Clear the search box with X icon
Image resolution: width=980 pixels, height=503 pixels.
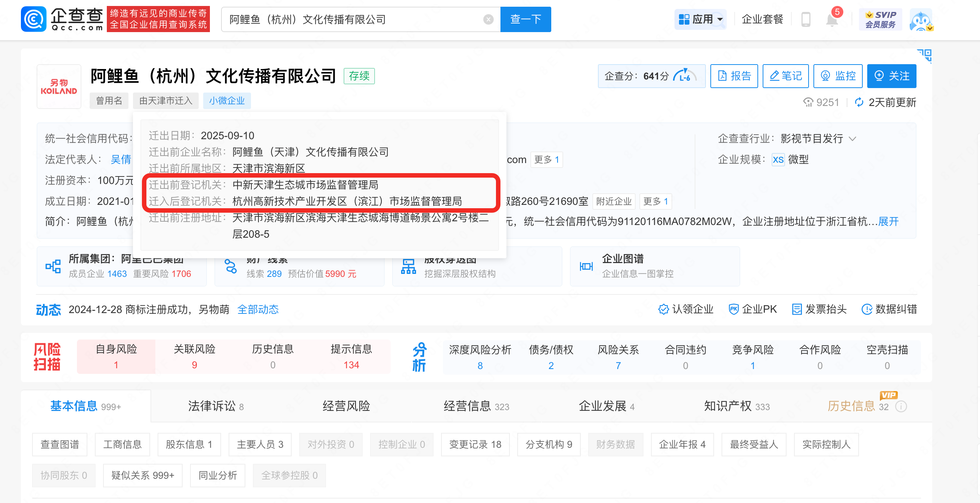coord(488,19)
